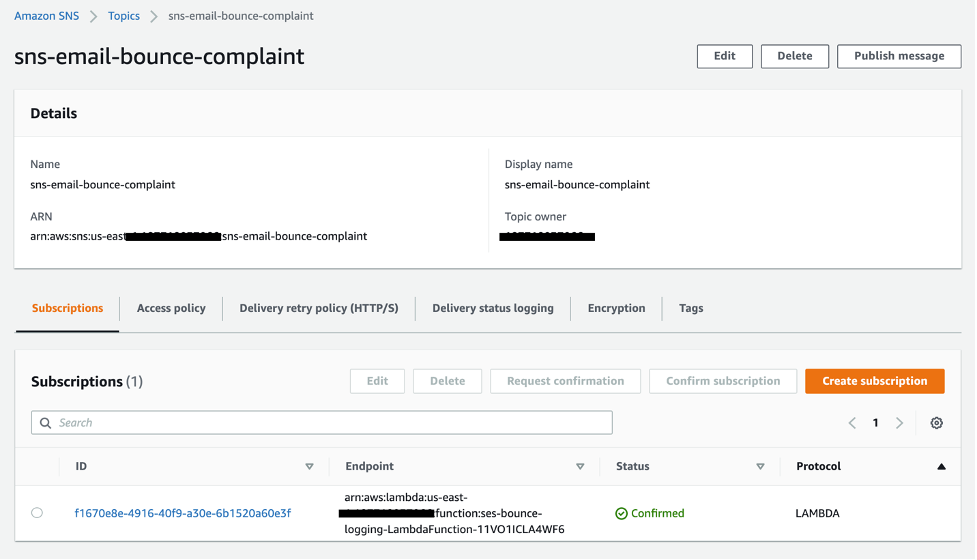Click page number 1 in pagination
Screen dimensions: 977x560
(x=875, y=423)
